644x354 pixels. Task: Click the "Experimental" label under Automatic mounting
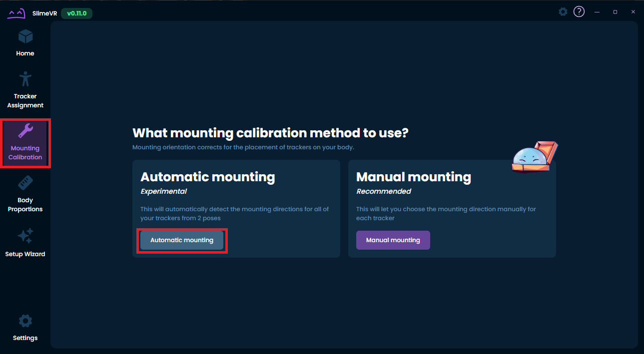click(x=163, y=191)
